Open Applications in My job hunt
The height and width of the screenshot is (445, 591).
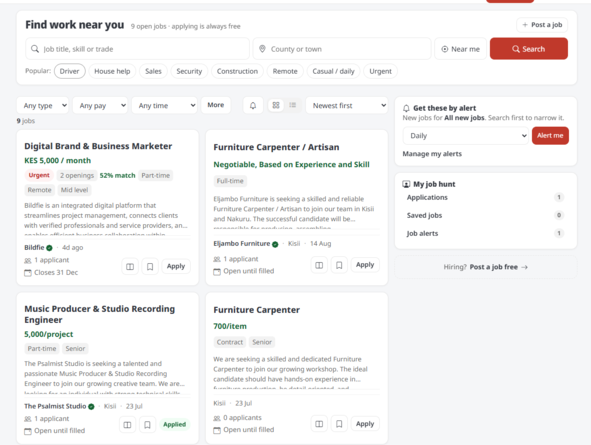coord(485,197)
